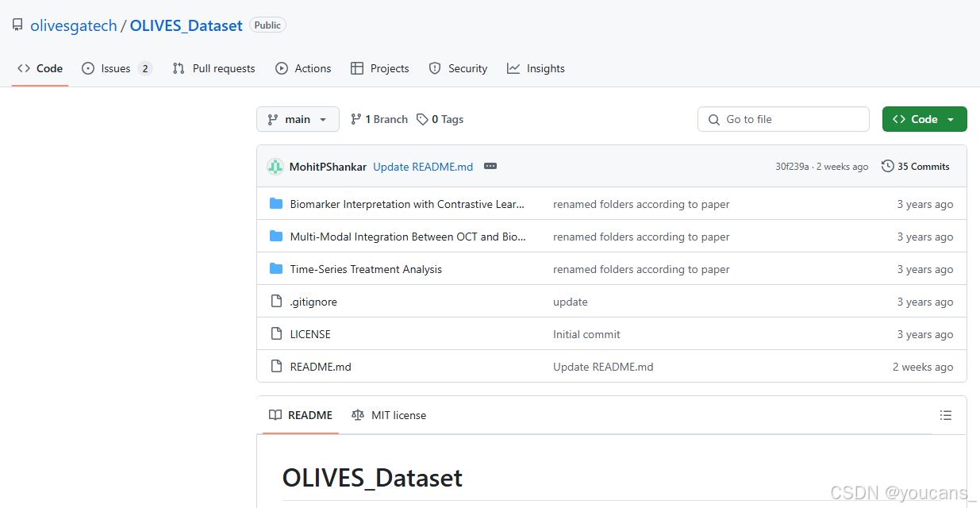Viewport: 980px width, 508px height.
Task: View the 0 Tags link
Action: point(440,119)
